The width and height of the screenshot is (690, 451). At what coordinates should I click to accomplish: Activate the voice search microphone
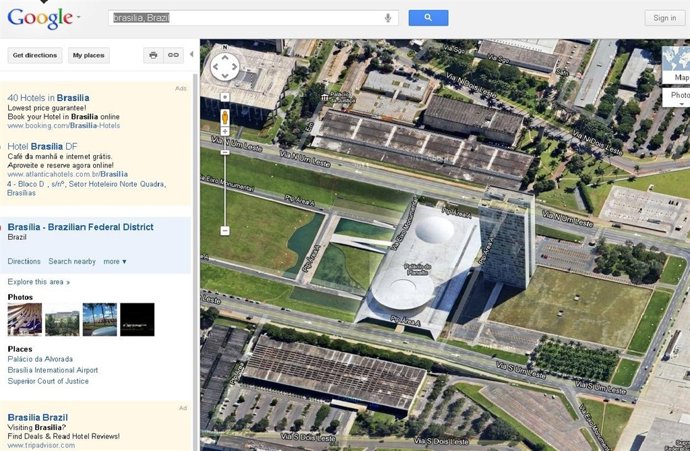pyautogui.click(x=388, y=18)
